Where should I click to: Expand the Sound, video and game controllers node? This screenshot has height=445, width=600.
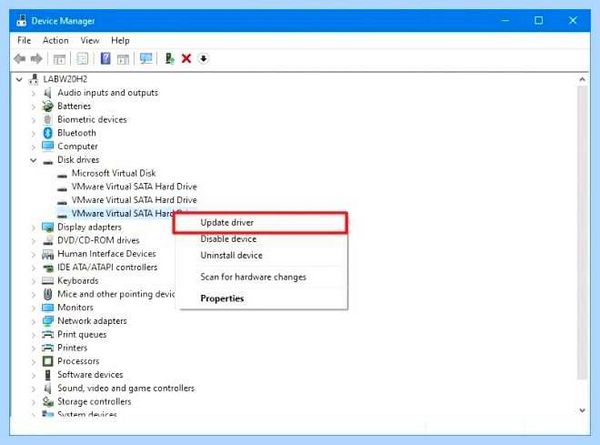pyautogui.click(x=34, y=389)
